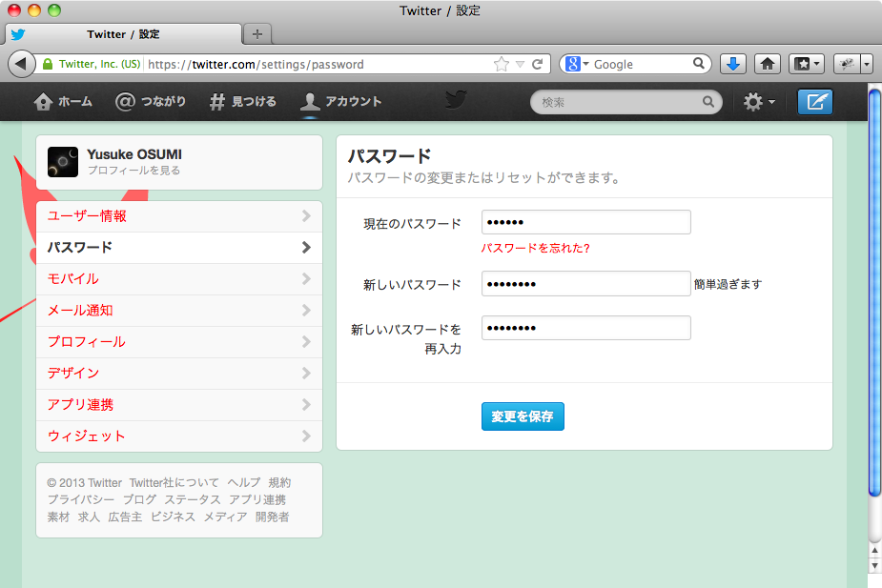Viewport: 882px width, 588px height.
Task: Open Google search engine selector dropdown
Action: pos(577,64)
